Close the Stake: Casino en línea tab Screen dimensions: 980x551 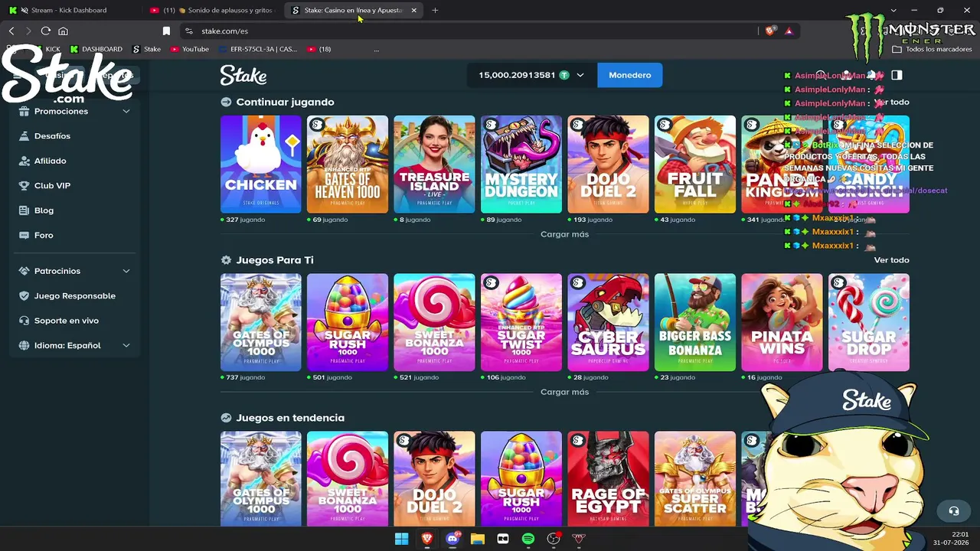pos(414,10)
